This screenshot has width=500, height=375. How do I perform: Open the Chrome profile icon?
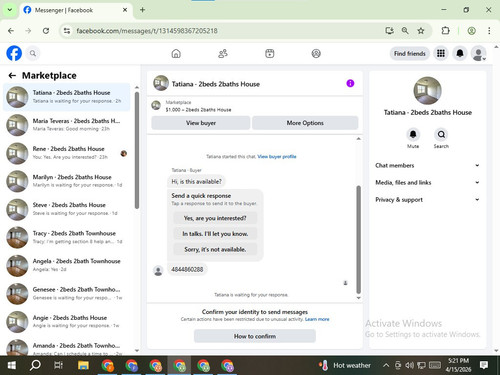coord(471,31)
